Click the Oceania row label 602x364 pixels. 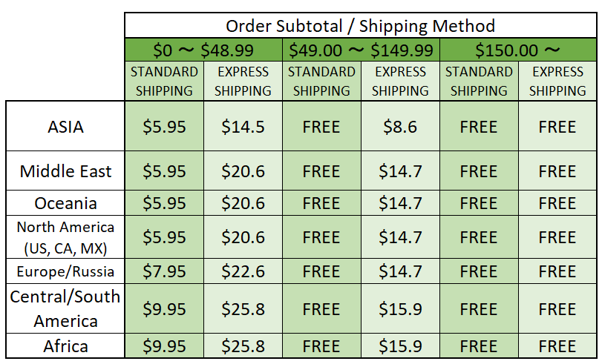65,203
